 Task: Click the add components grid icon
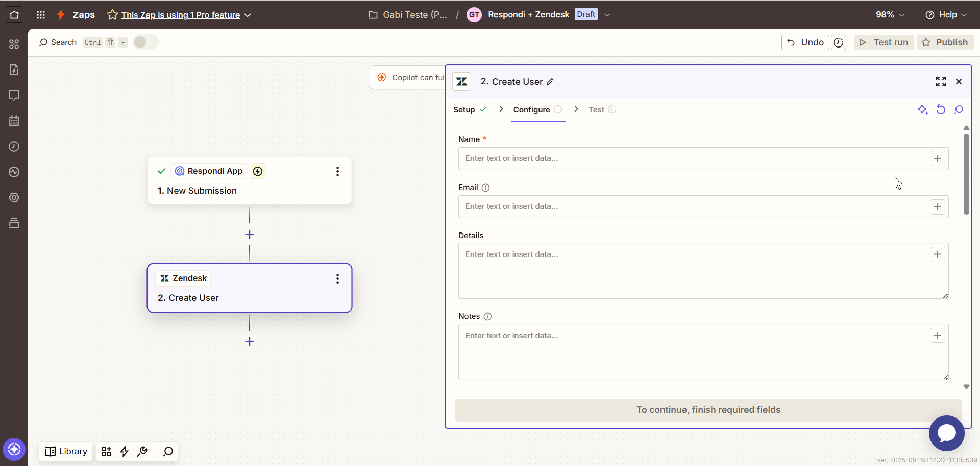(x=106, y=451)
